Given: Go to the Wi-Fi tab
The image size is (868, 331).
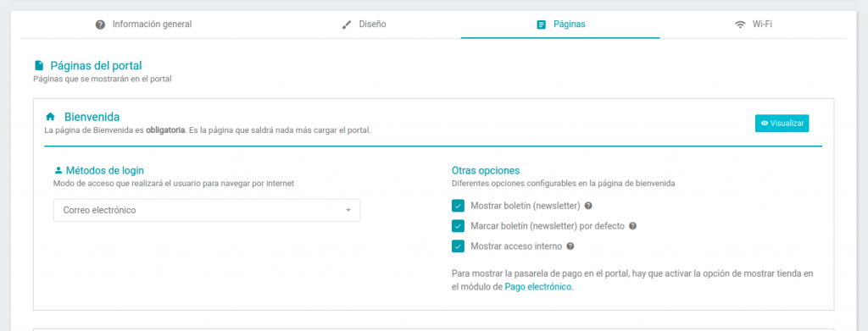Looking at the screenshot, I should point(754,25).
